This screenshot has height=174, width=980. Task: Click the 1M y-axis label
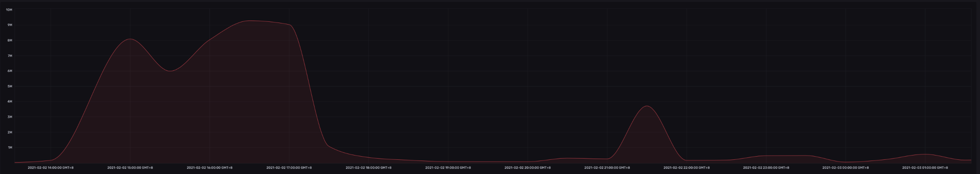point(10,148)
